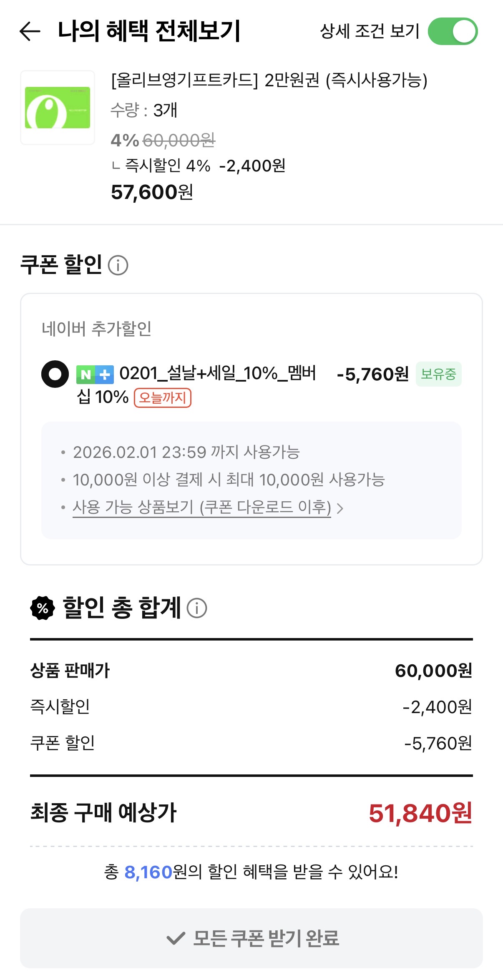Screen dimensions: 503x980
Task: Tap the product title 올리브영기프트카드 2만원권
Action: pos(269,80)
